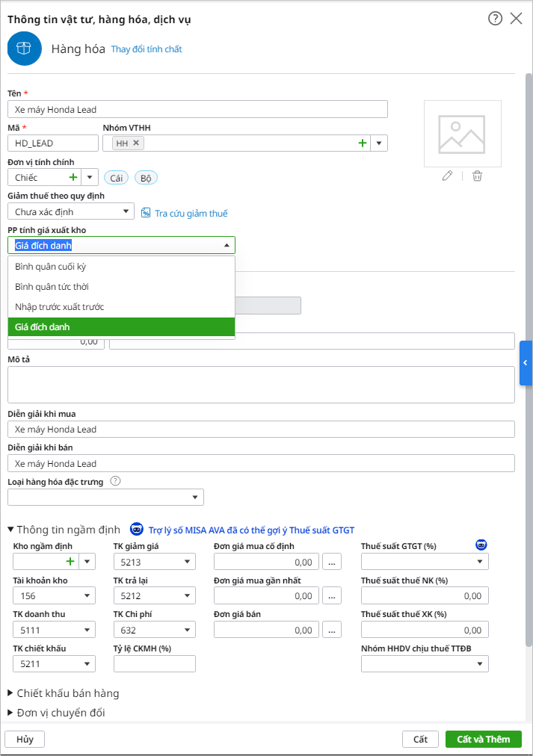Select Bình quân cuối kỳ option
This screenshot has width=533, height=756.
[x=122, y=267]
